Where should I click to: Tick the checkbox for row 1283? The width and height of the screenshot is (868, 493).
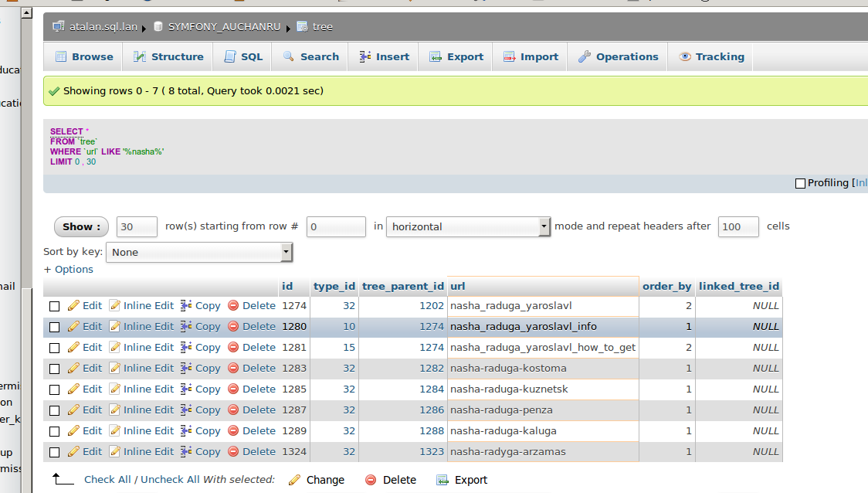54,369
